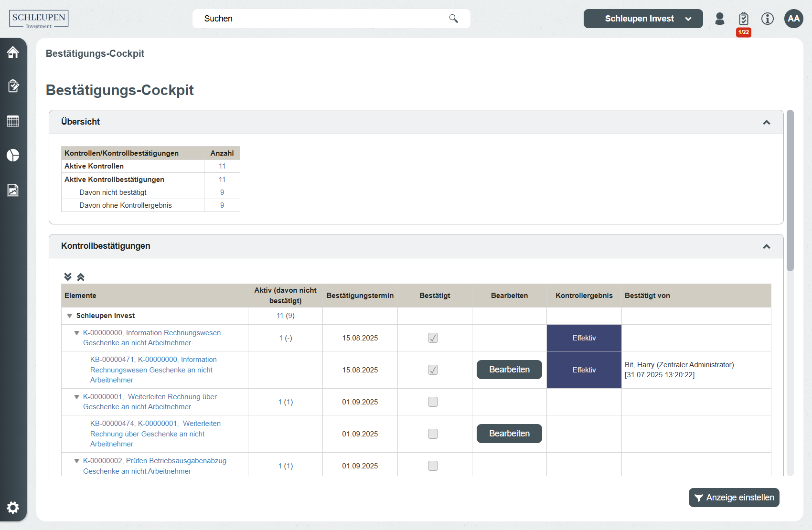The image size is (812, 530).
Task: Go to the home icon in sidebar
Action: [13, 52]
